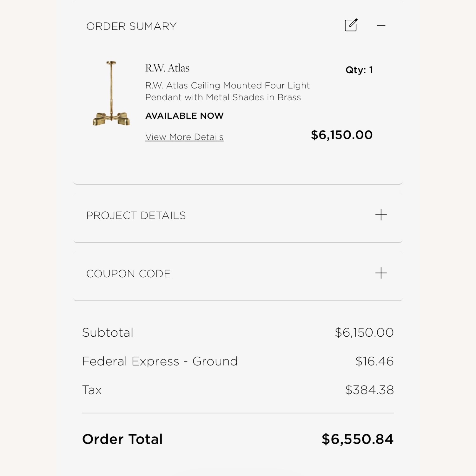Screen dimensions: 476x476
Task: Click the bold Order Total label
Action: tap(122, 439)
